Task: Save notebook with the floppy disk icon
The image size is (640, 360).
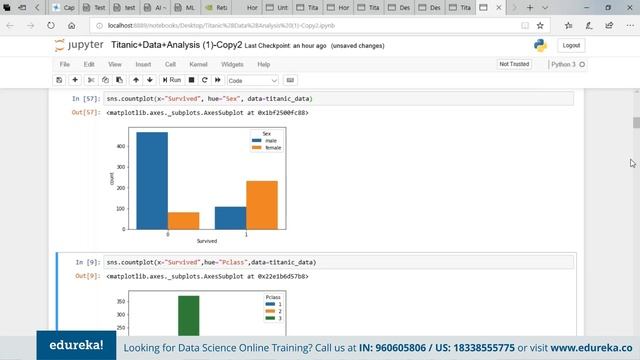Action: pos(59,80)
